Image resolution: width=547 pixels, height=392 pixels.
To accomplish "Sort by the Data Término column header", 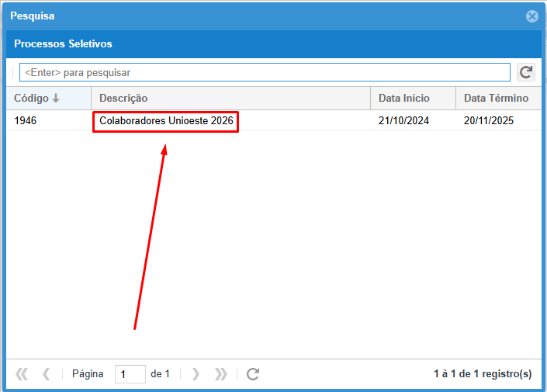I will coord(496,99).
